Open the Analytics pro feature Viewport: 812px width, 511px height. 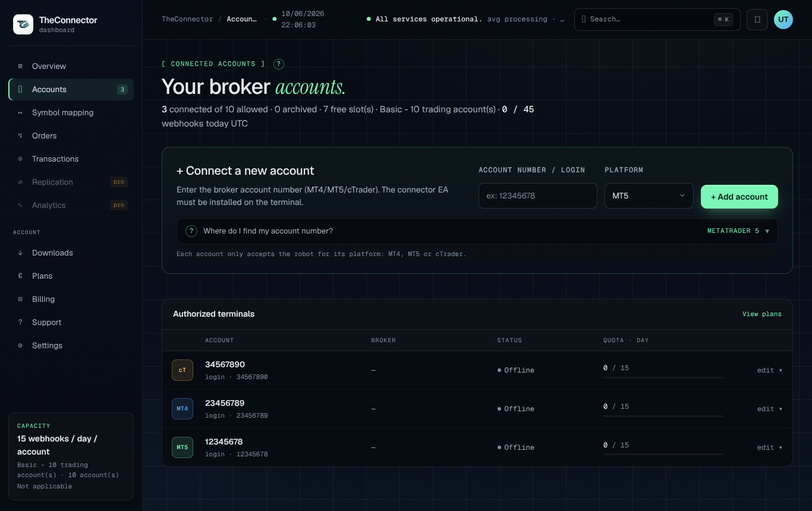pyautogui.click(x=71, y=205)
